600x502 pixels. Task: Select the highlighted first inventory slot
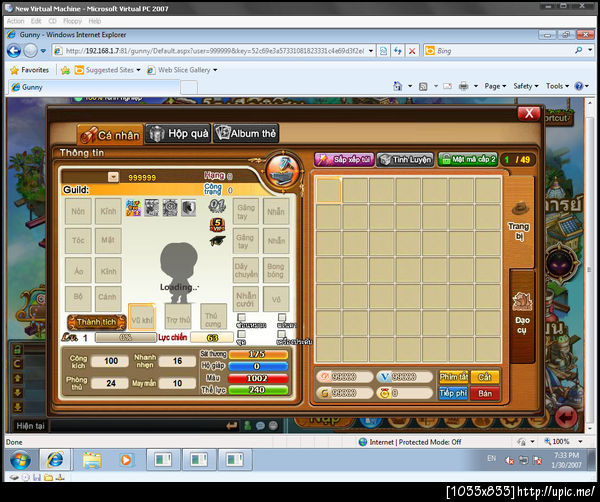point(328,190)
